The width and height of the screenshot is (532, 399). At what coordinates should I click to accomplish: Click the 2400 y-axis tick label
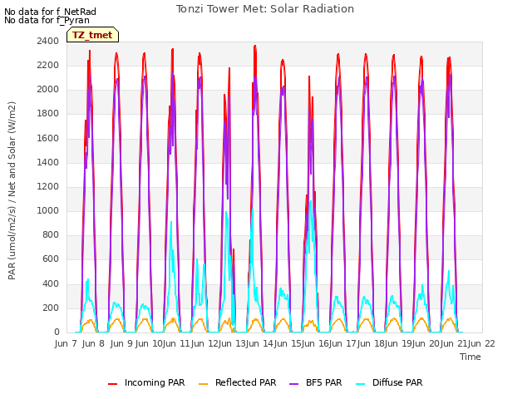pyautogui.click(x=48, y=41)
